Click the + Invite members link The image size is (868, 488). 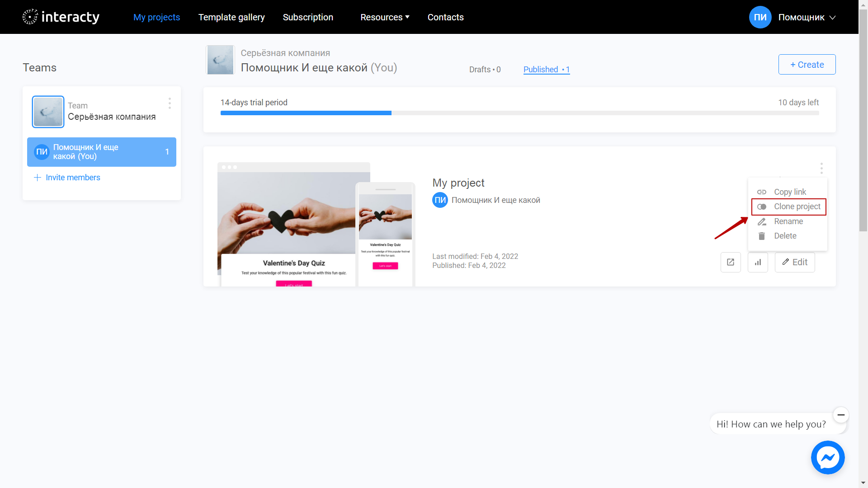pyautogui.click(x=67, y=178)
